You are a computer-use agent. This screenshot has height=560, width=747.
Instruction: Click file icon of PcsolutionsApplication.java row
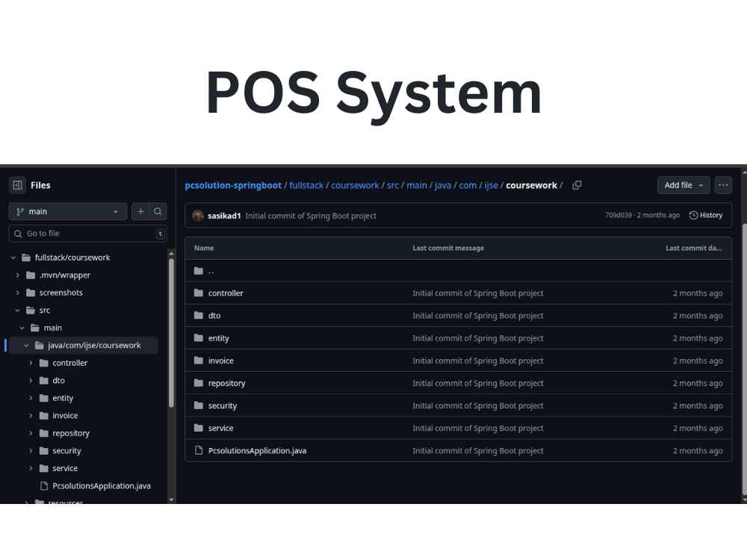coord(199,450)
